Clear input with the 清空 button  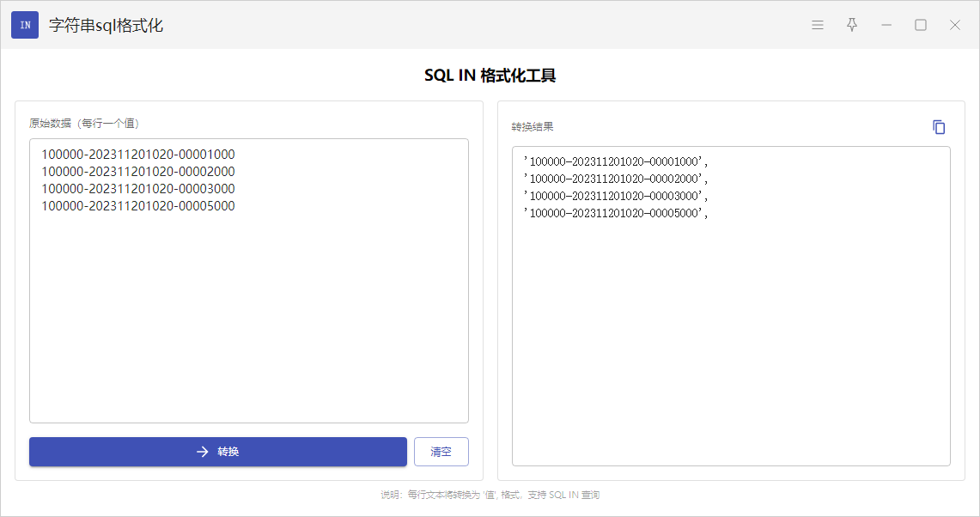click(x=441, y=452)
